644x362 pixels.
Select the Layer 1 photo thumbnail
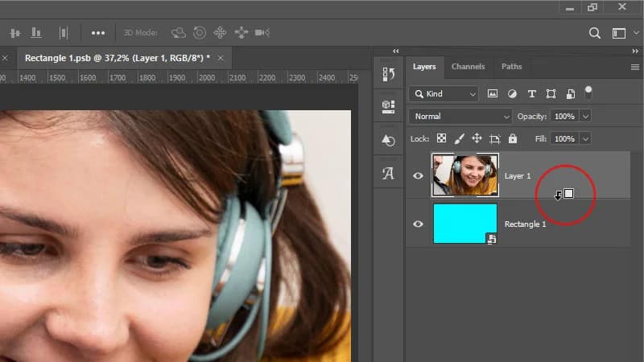(x=465, y=175)
